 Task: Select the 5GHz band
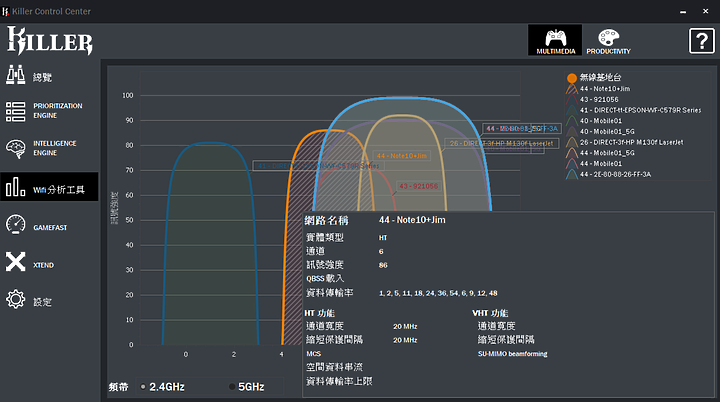[247, 387]
